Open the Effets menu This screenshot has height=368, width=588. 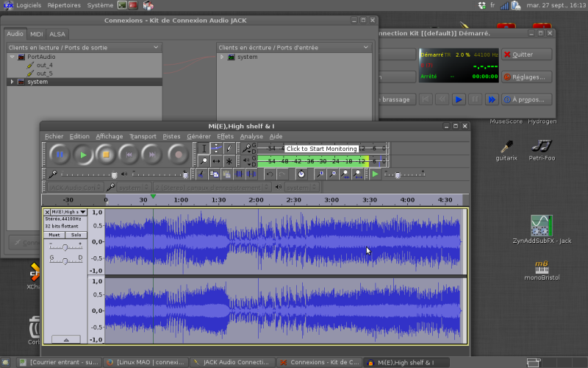click(225, 136)
